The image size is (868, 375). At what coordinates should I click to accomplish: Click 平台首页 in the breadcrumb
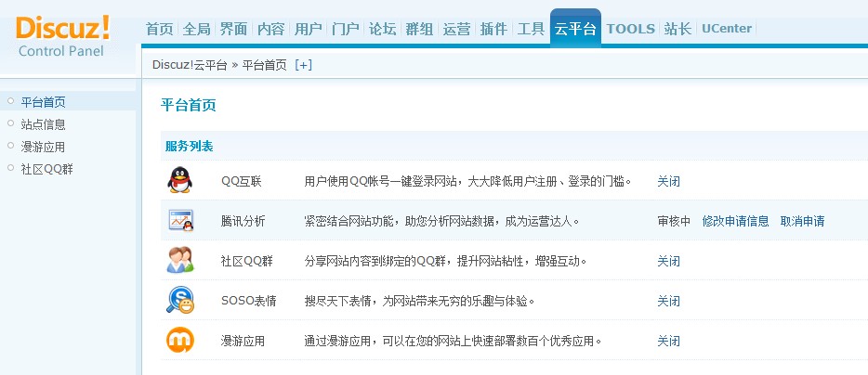(x=265, y=65)
